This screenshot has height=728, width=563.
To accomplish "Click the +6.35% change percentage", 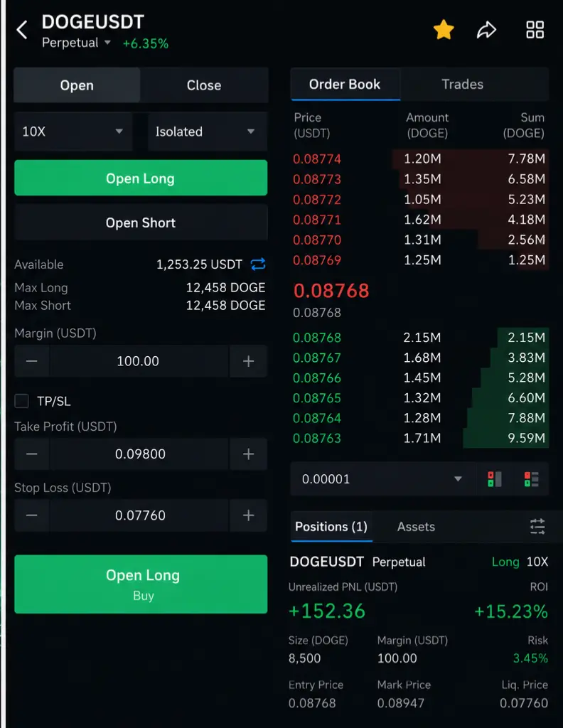I will (145, 43).
